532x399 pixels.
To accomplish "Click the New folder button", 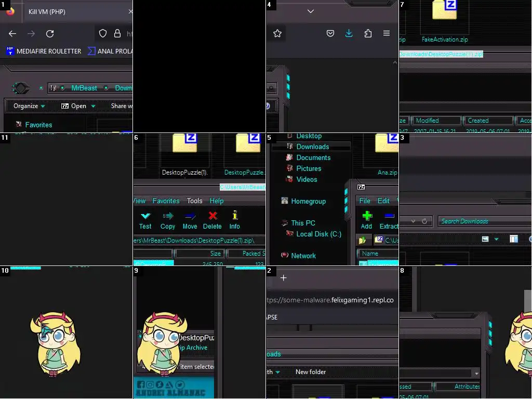I will (x=311, y=372).
